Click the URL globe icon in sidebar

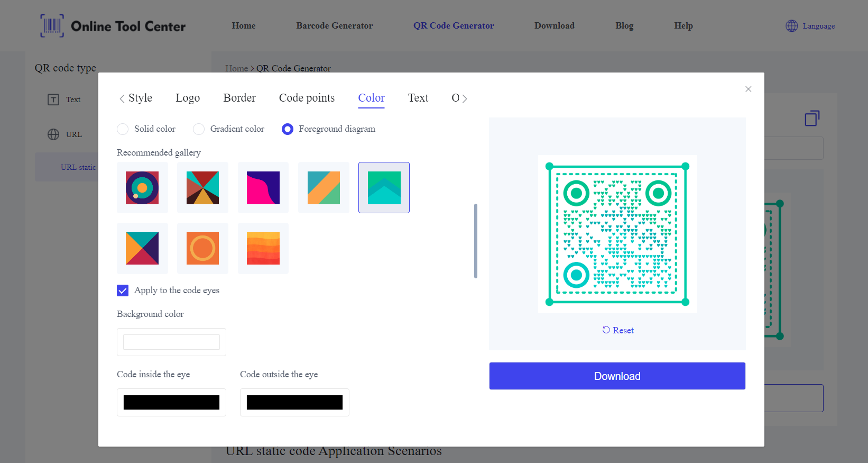(53, 134)
